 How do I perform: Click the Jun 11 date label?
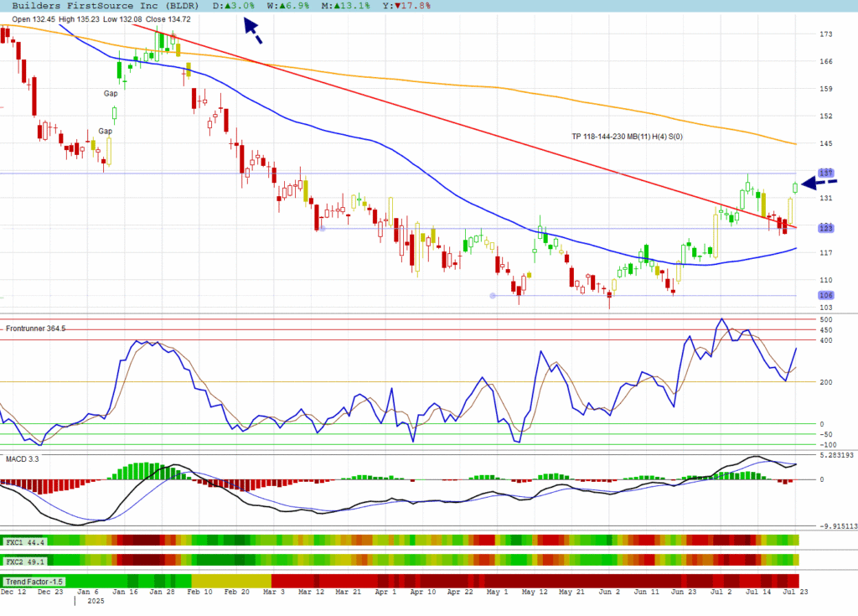click(x=646, y=592)
